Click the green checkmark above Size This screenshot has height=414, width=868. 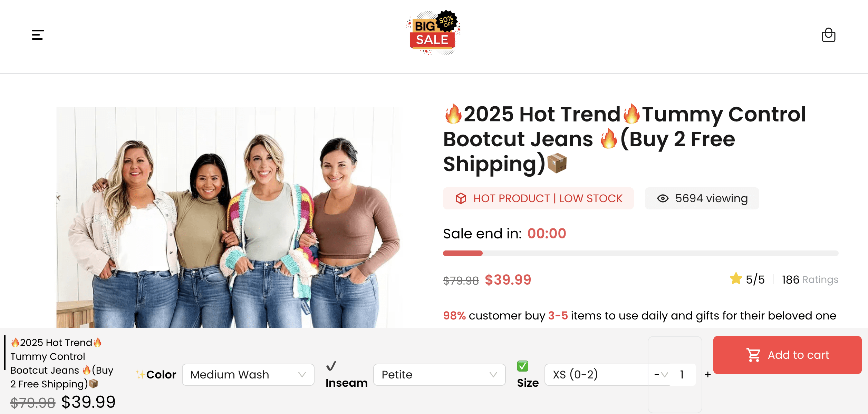(x=522, y=366)
